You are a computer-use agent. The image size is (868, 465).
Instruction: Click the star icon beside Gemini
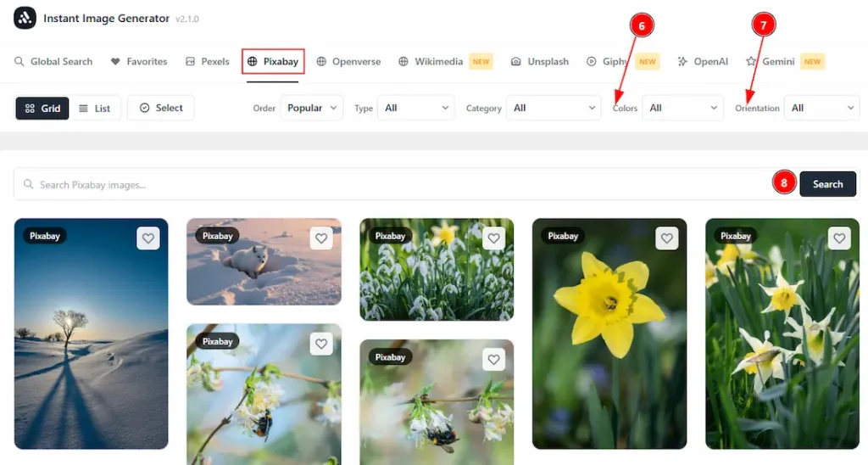tap(751, 62)
